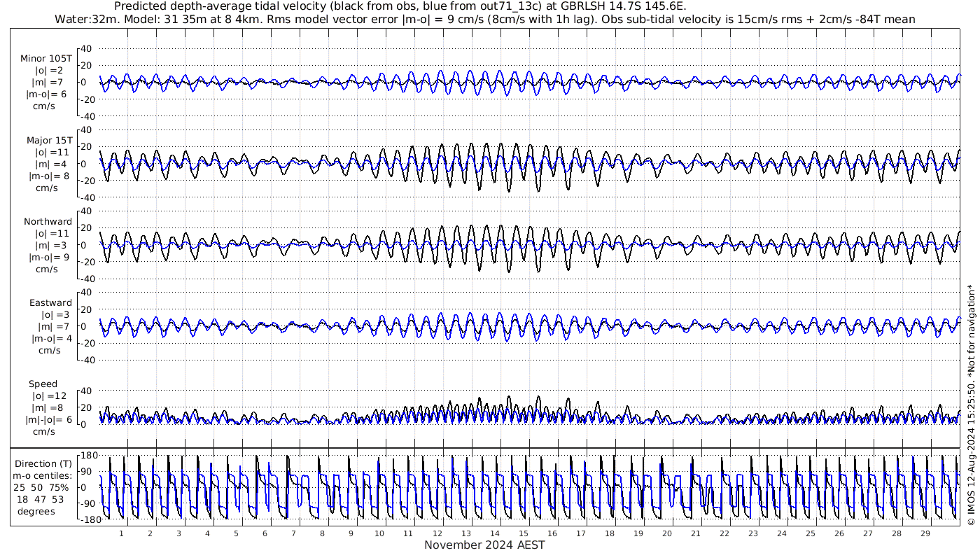Click date axis label '8'

[x=322, y=533]
